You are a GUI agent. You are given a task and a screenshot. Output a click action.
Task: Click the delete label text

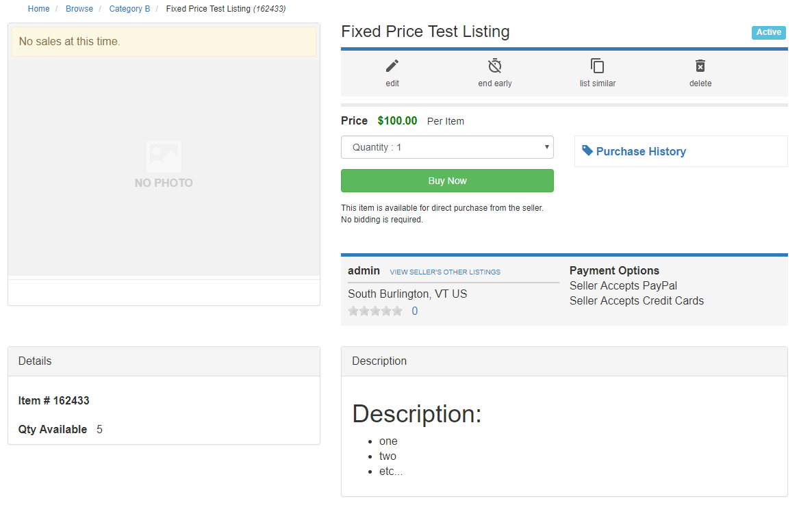tap(700, 83)
